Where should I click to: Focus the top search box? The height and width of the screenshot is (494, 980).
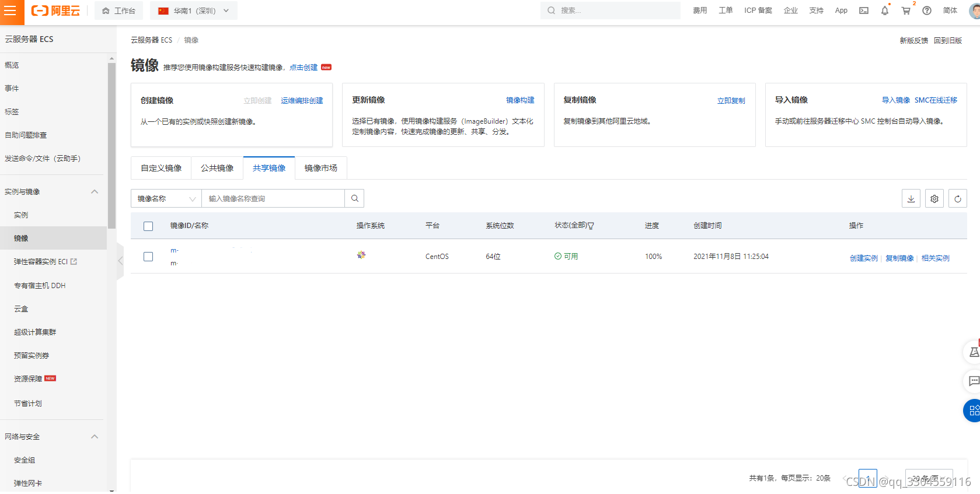pyautogui.click(x=611, y=10)
